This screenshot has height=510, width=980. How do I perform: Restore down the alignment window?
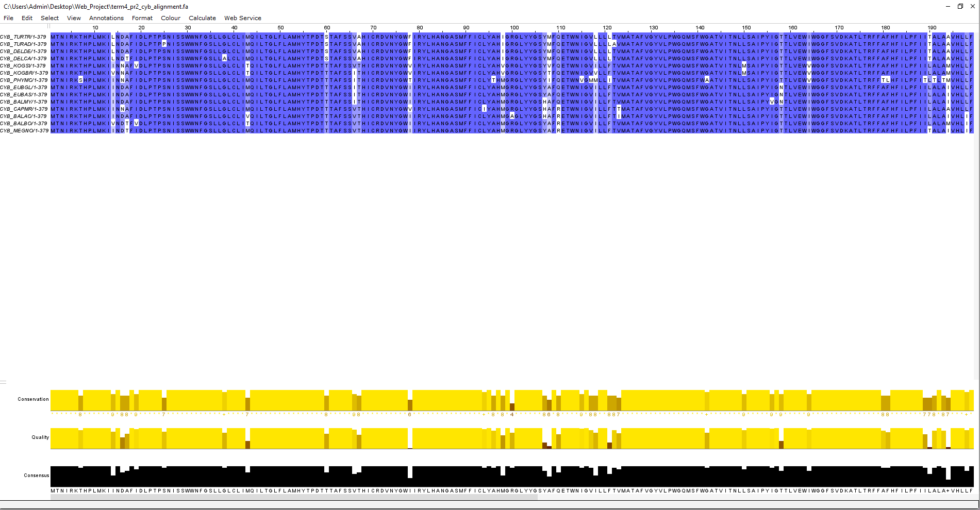tap(960, 6)
